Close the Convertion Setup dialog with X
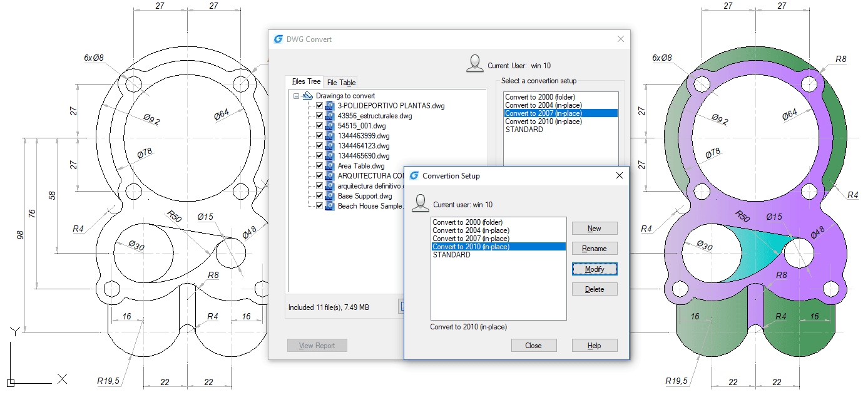Viewport: 868px width, 397px height. [x=620, y=176]
